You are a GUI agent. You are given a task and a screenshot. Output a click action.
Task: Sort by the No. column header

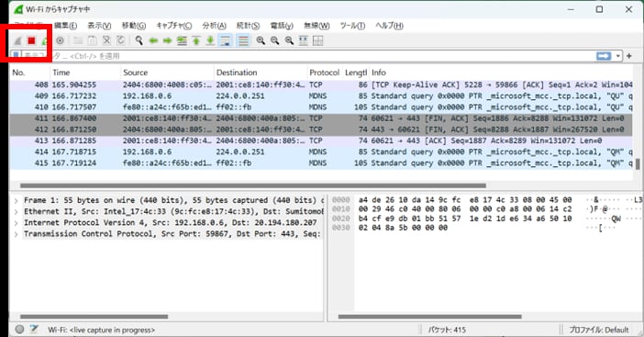(x=29, y=73)
